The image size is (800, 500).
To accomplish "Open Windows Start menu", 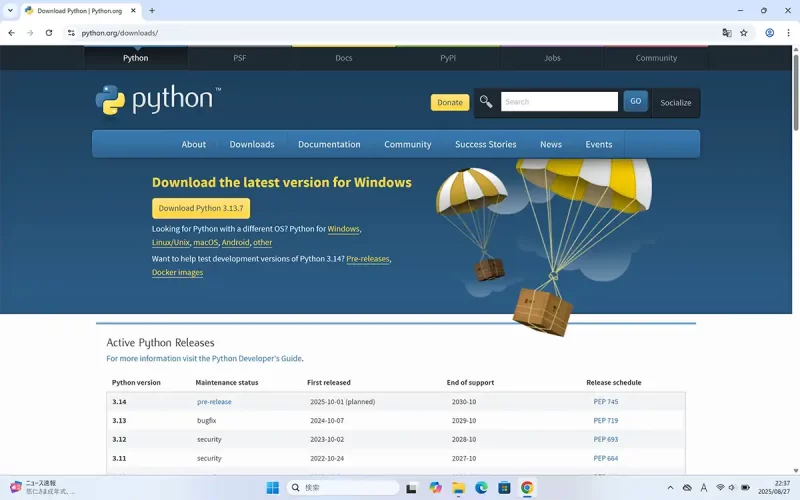I will (x=272, y=488).
